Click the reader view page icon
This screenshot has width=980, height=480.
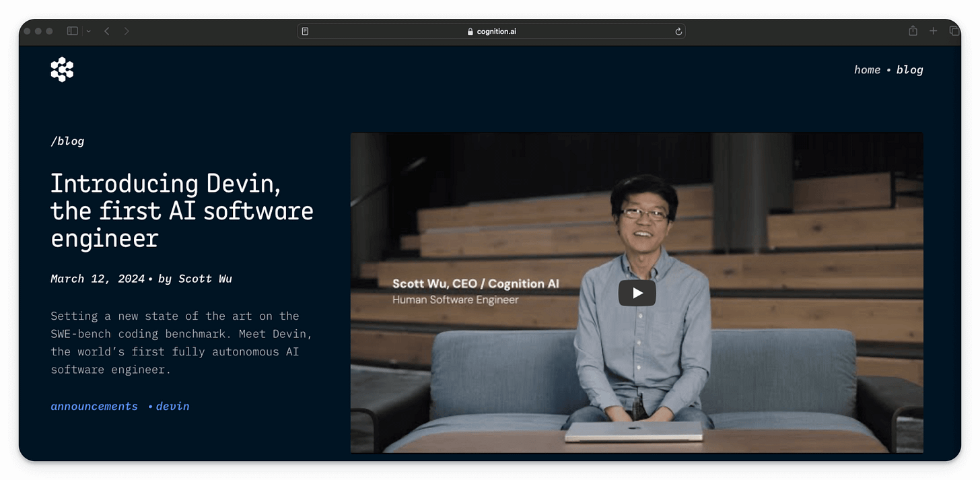(x=305, y=31)
